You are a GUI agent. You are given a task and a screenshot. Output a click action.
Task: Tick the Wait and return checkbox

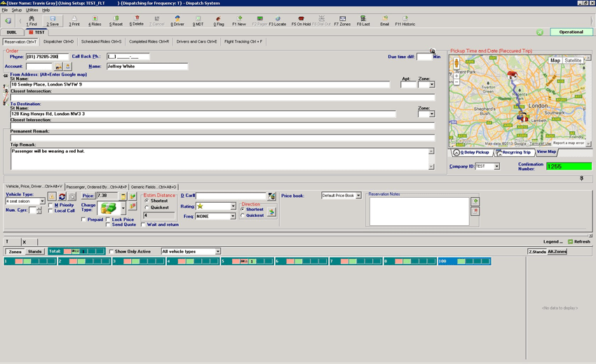tap(144, 225)
